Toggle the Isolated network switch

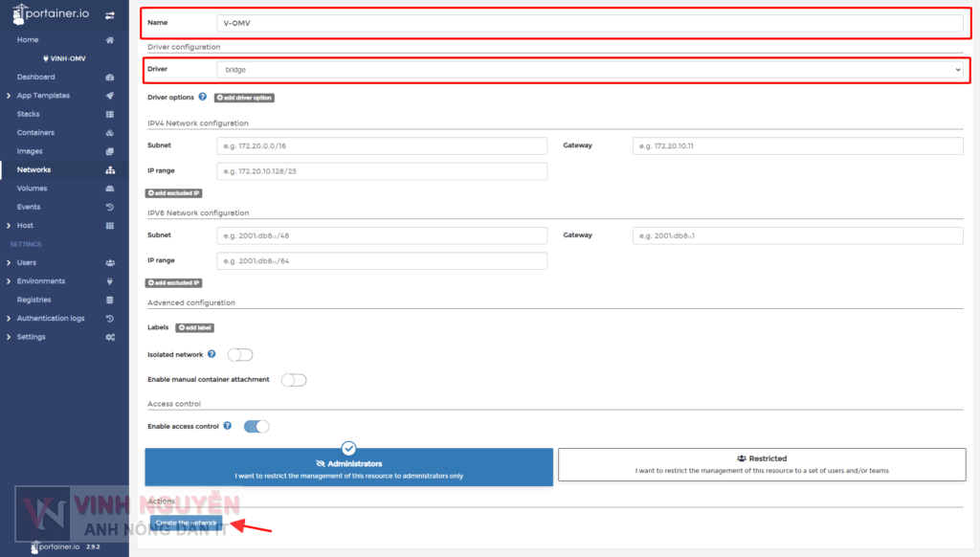click(239, 354)
